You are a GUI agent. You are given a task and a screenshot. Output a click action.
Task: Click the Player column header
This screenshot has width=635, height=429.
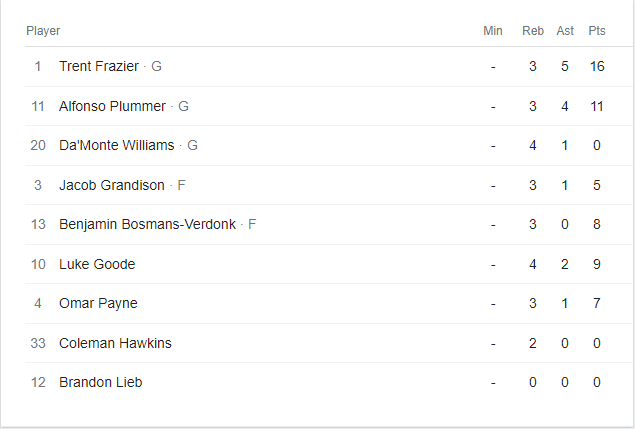click(43, 31)
